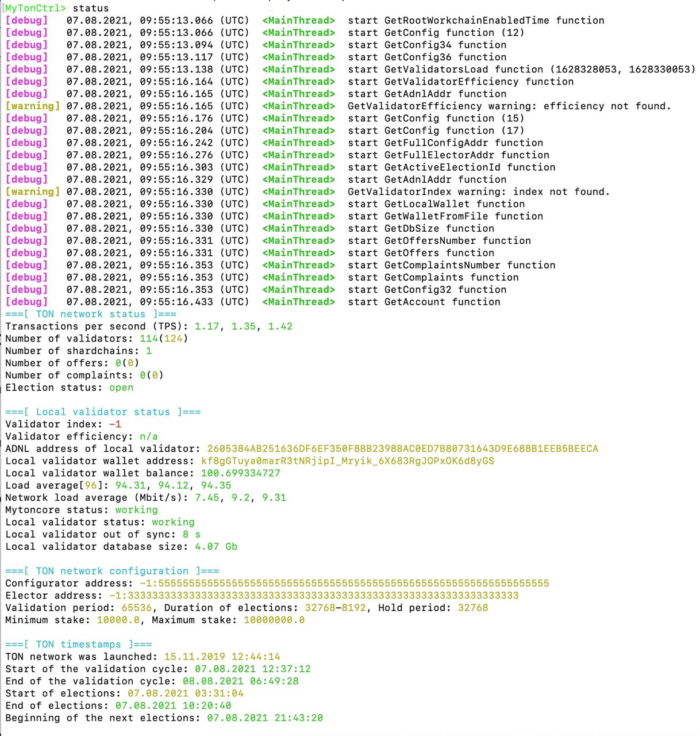Select validation cycle end 08.08.2021 06:49:28
The height and width of the screenshot is (736, 700).
241,681
